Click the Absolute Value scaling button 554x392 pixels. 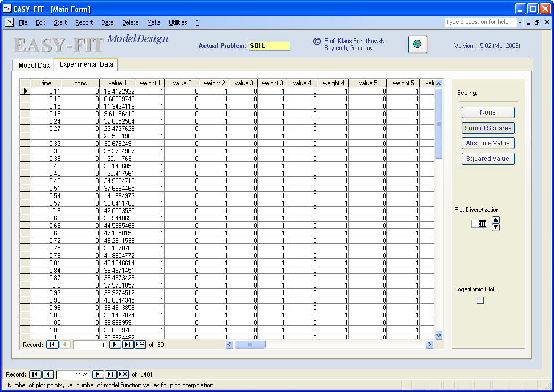point(488,143)
